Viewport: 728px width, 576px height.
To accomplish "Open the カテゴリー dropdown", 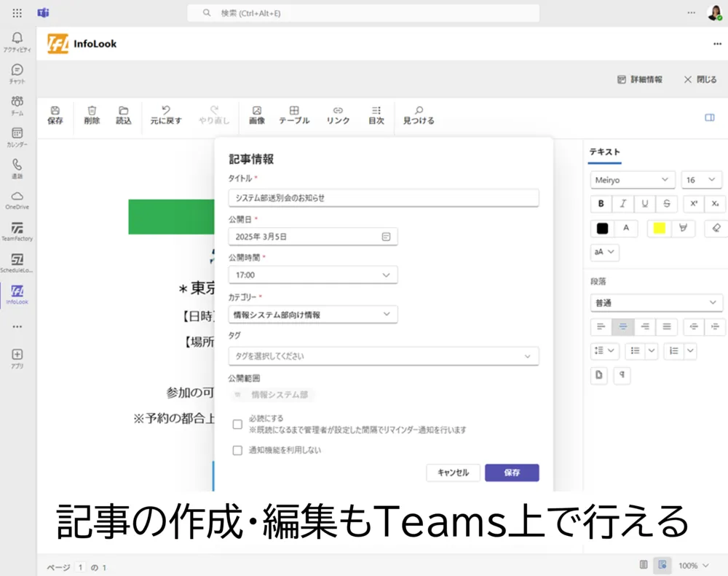I will click(313, 315).
